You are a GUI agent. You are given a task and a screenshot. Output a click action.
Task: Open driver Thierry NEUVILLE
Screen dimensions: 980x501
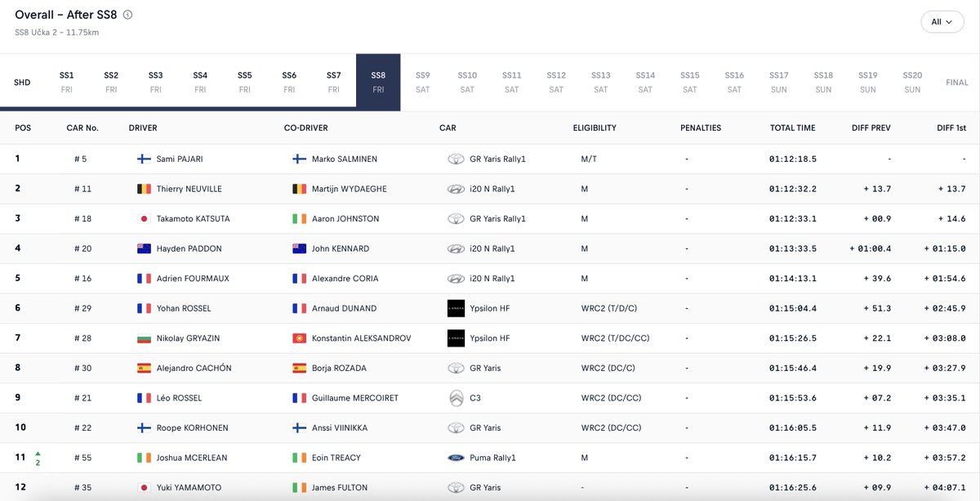tap(189, 189)
